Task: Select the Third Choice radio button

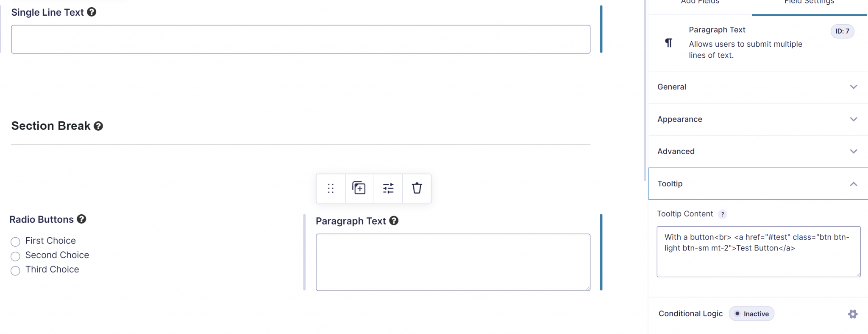Action: (x=15, y=271)
